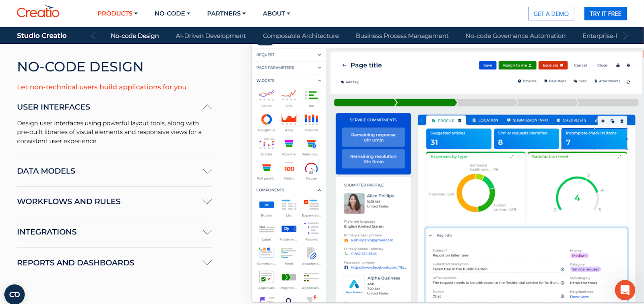Open the chat support bubble

click(625, 290)
